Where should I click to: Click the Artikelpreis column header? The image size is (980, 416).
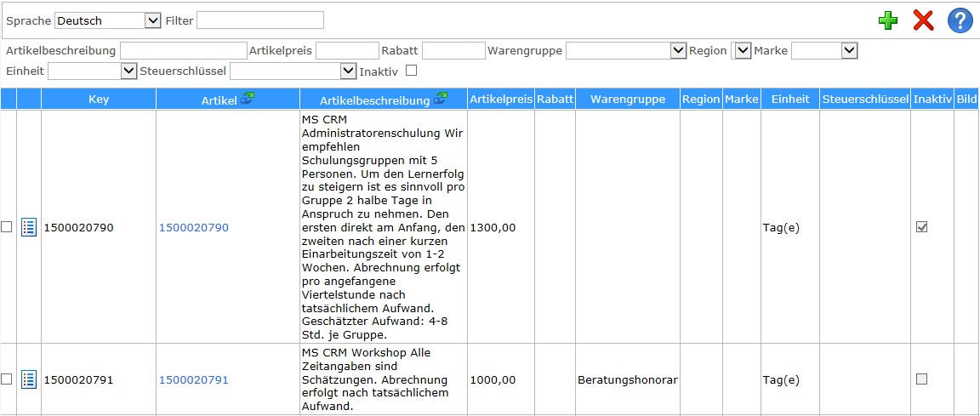pyautogui.click(x=500, y=100)
